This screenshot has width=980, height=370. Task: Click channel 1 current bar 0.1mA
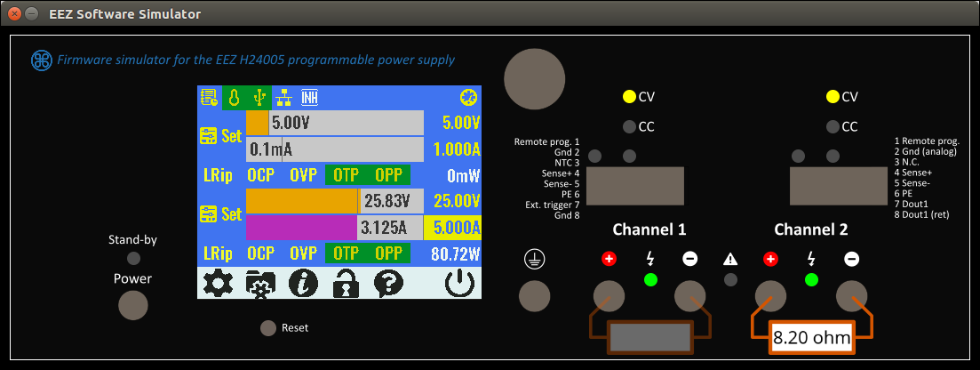[x=335, y=149]
